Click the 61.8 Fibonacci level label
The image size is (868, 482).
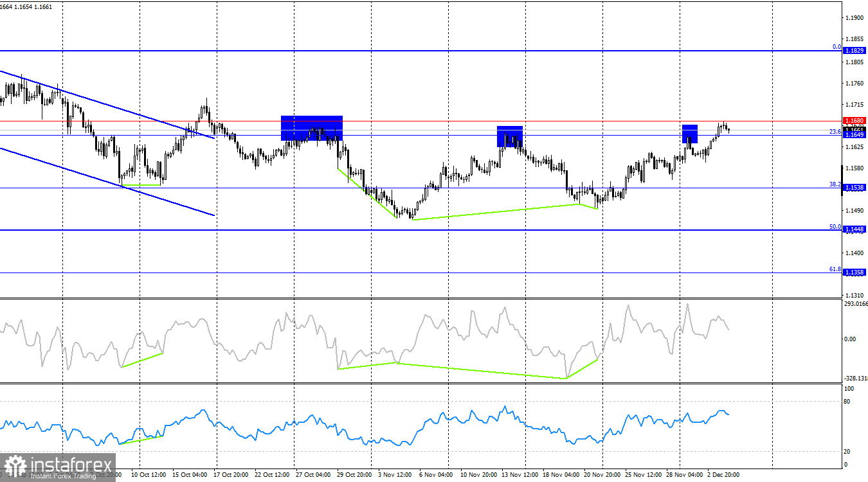pos(834,270)
